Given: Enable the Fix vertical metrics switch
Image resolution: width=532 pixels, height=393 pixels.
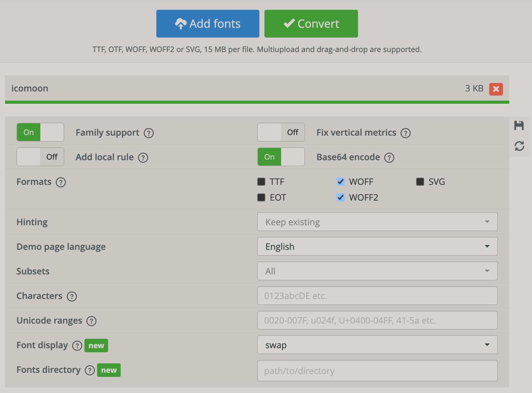Looking at the screenshot, I should click(281, 132).
